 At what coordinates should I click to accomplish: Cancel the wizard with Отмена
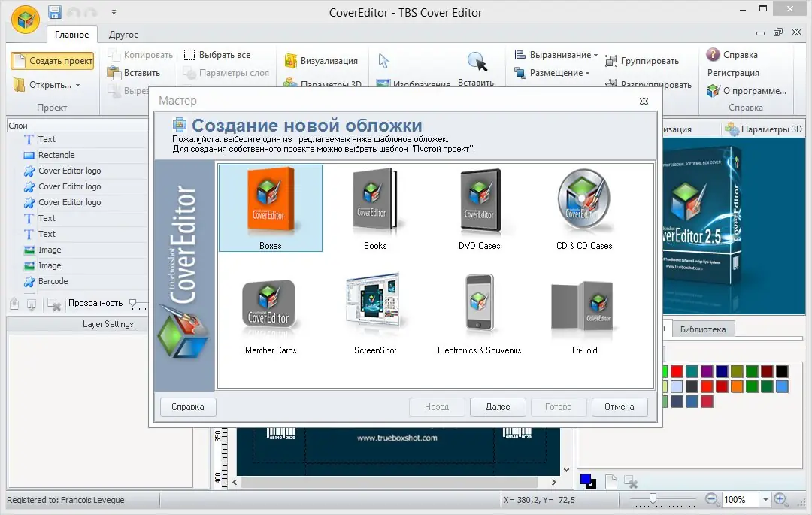620,407
